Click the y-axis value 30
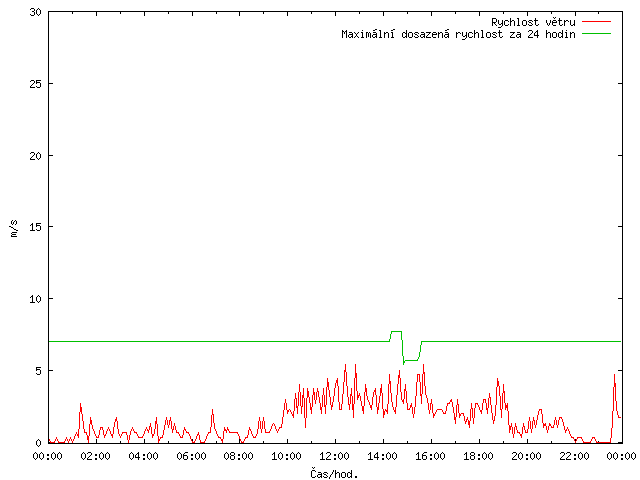This screenshot has height=480, width=640. [36, 12]
